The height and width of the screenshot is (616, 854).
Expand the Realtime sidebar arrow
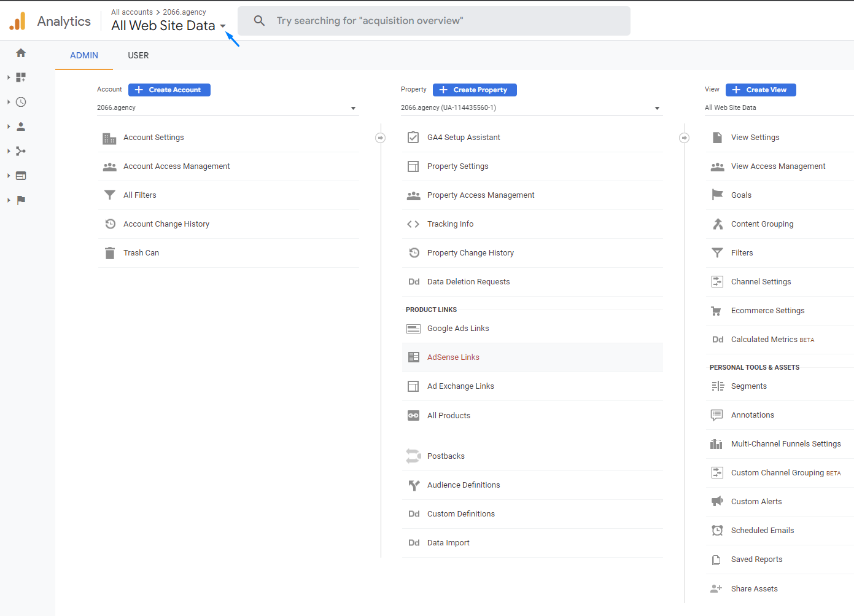click(x=9, y=102)
